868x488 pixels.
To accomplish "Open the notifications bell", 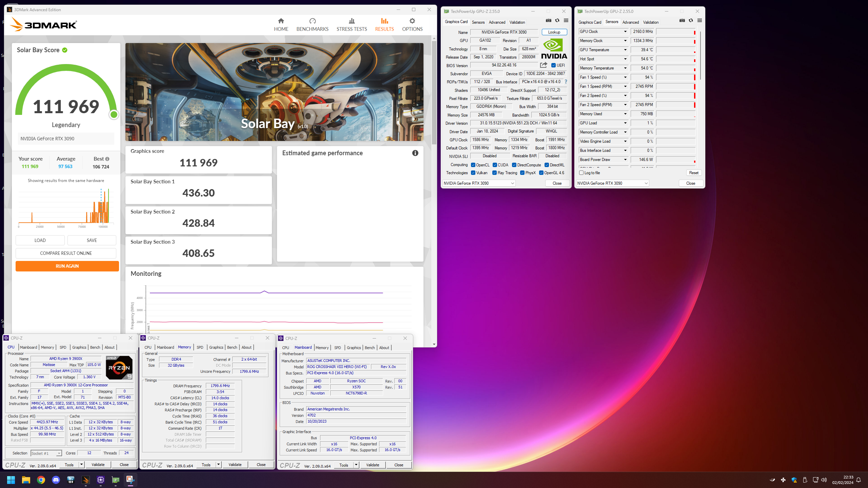I will (x=859, y=480).
